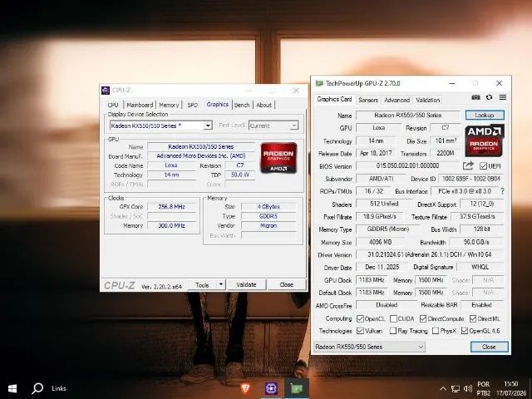Open GPU-Z graphics card selector dropdown
The width and height of the screenshot is (532, 399).
click(x=369, y=347)
